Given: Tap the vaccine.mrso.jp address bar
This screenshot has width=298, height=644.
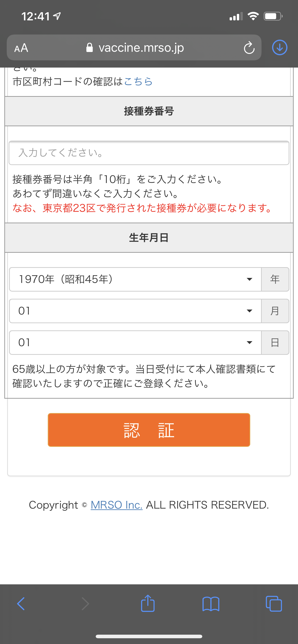Looking at the screenshot, I should 134,47.
